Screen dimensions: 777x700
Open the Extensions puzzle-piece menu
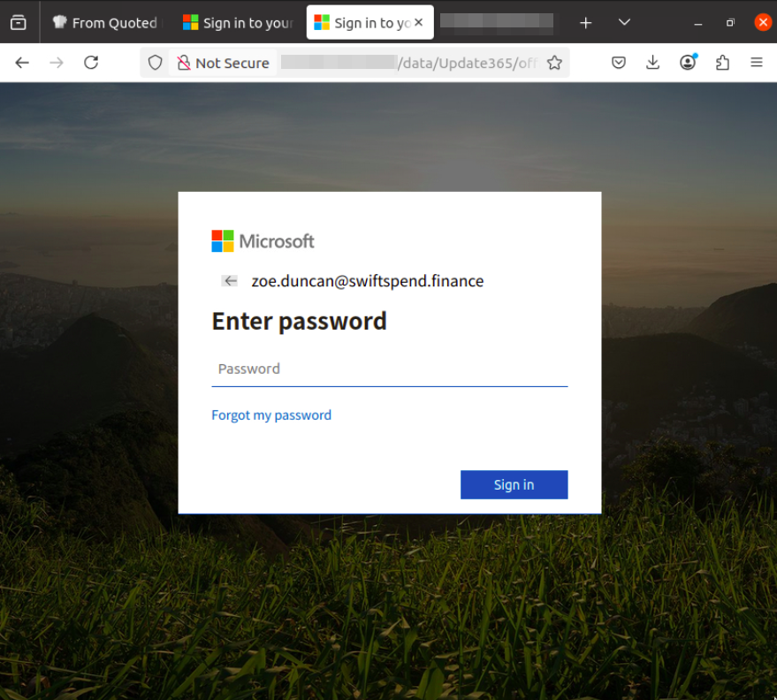[722, 63]
